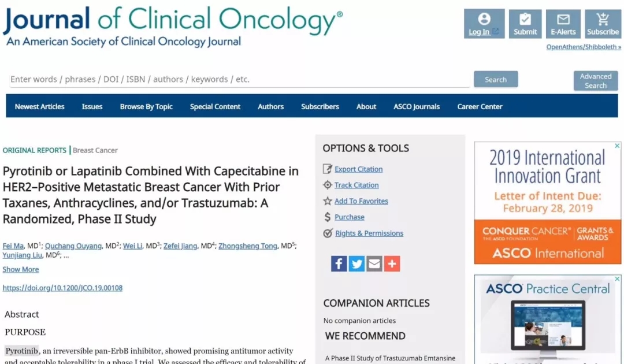
Task: Select Newest Articles in navigation bar
Action: 40,106
